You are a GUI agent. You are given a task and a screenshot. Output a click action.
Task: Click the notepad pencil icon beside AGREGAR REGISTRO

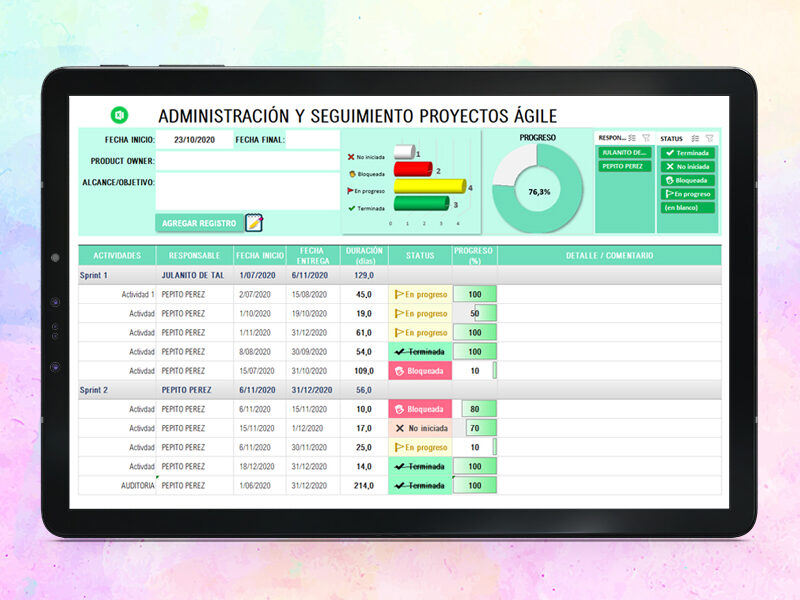tap(254, 222)
